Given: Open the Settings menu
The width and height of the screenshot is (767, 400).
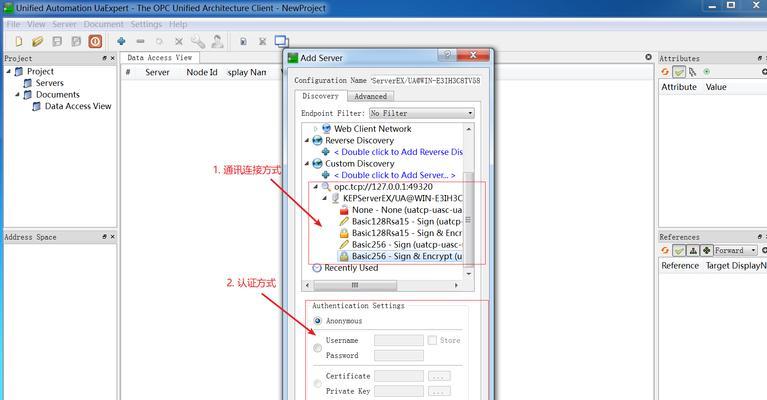Looking at the screenshot, I should pyautogui.click(x=146, y=24).
